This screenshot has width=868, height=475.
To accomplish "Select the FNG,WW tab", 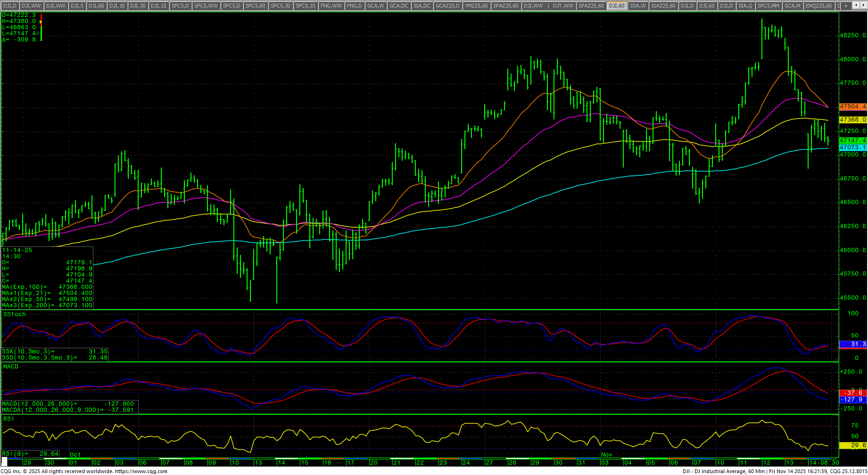I will pyautogui.click(x=331, y=6).
